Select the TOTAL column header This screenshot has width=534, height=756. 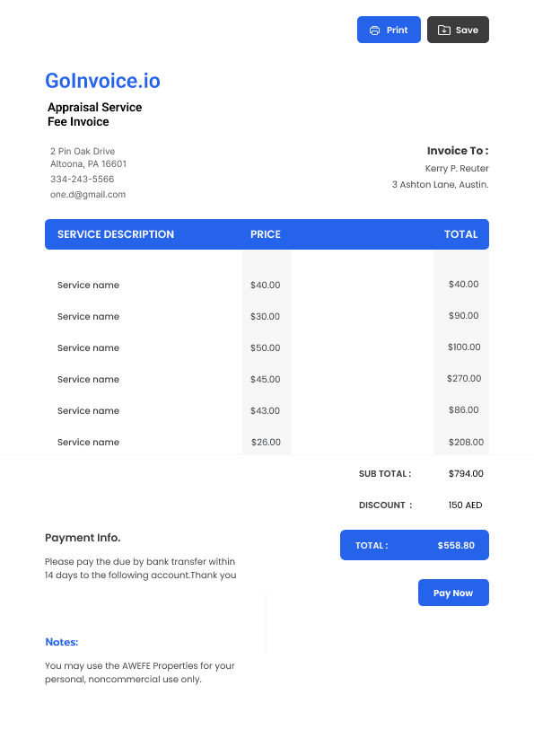460,234
